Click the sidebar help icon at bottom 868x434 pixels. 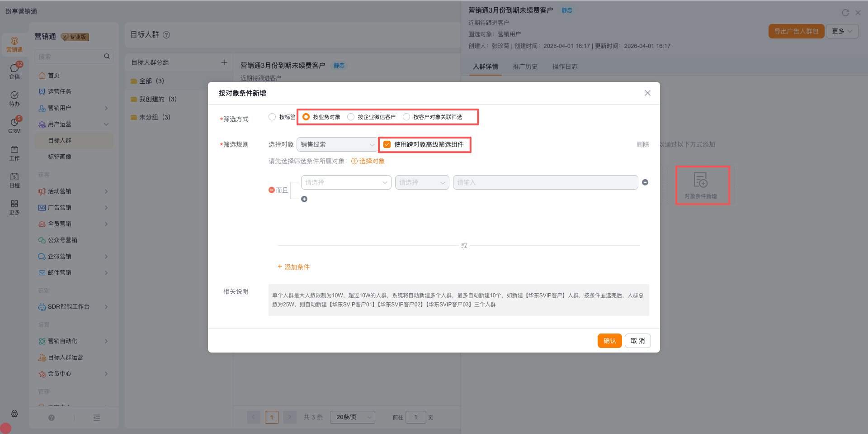pyautogui.click(x=52, y=418)
